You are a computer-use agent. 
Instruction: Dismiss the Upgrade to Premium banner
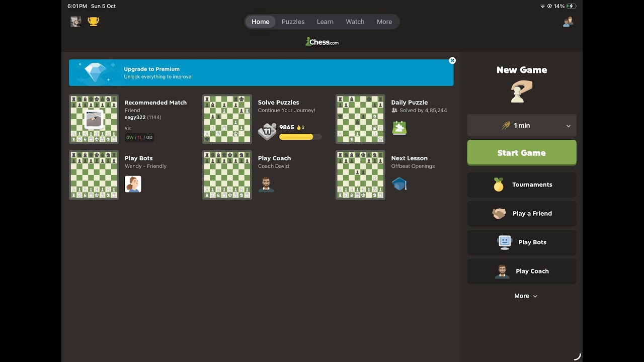point(452,60)
